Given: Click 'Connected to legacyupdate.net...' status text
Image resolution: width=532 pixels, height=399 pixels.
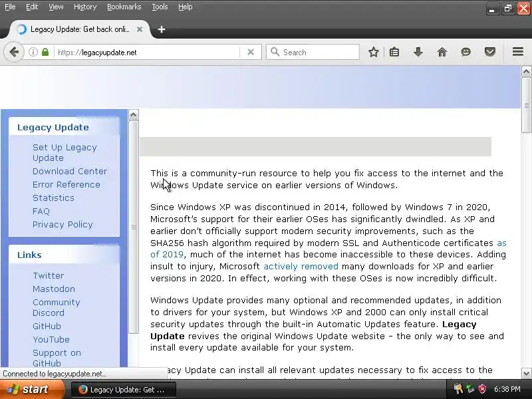Looking at the screenshot, I should click(55, 374).
